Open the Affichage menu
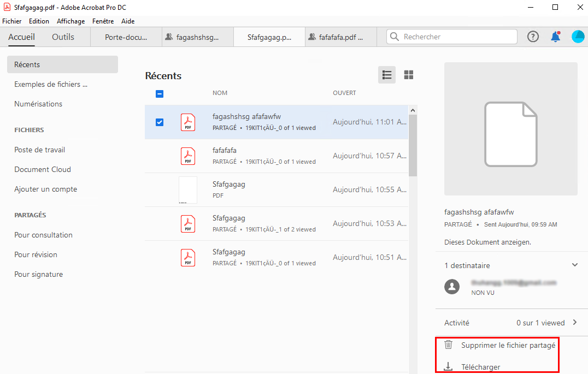 [x=71, y=21]
